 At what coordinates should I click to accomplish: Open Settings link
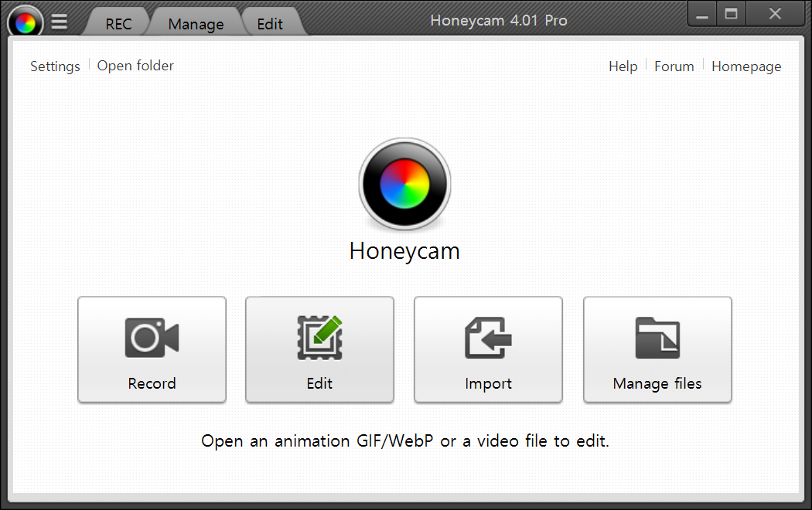[55, 66]
